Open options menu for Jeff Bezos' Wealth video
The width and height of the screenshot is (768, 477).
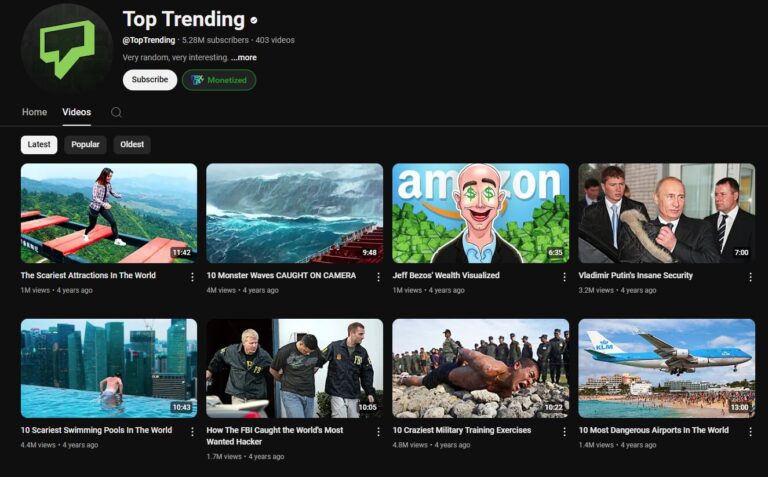click(564, 277)
